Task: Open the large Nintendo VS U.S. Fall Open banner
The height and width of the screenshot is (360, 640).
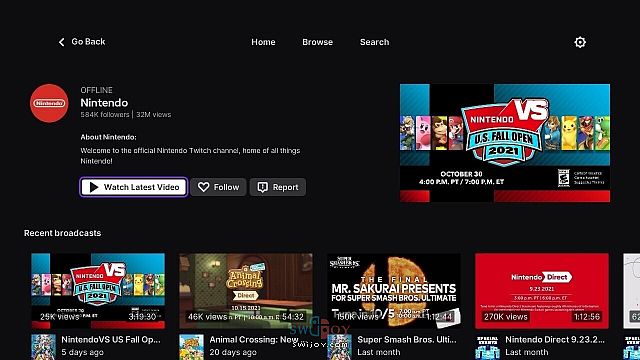Action: pyautogui.click(x=505, y=143)
